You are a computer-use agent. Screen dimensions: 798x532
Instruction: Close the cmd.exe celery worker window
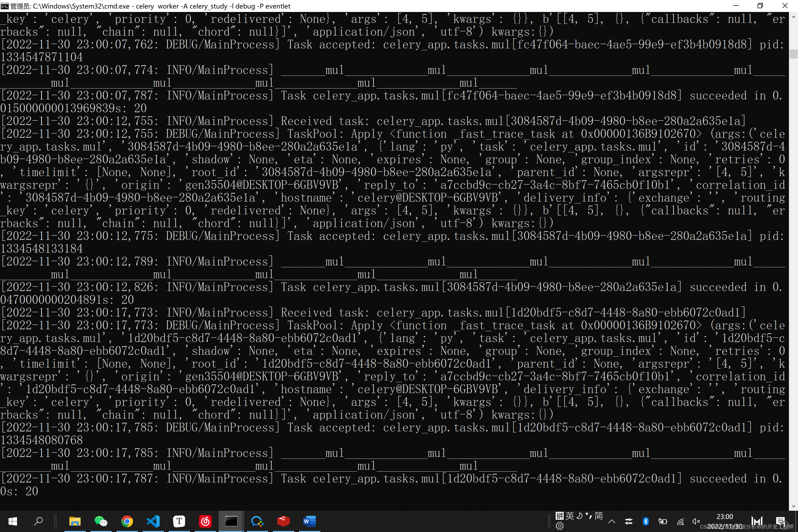point(785,6)
